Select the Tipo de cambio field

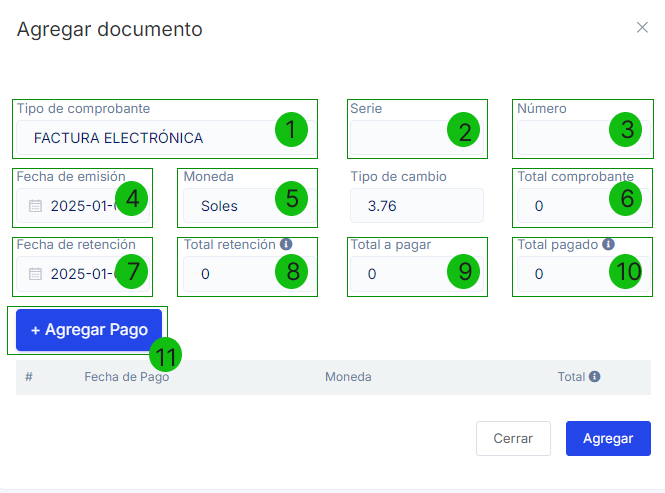click(416, 206)
